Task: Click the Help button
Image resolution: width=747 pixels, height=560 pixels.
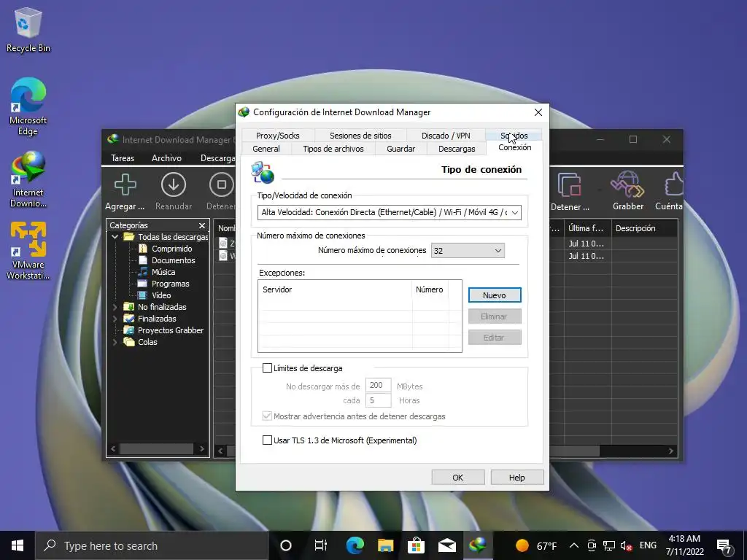Action: tap(517, 477)
